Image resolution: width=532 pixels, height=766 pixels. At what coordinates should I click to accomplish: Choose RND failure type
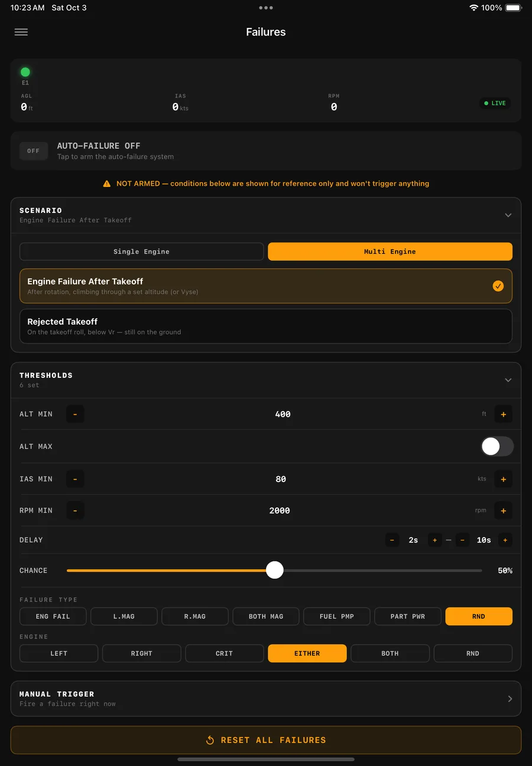(x=479, y=616)
